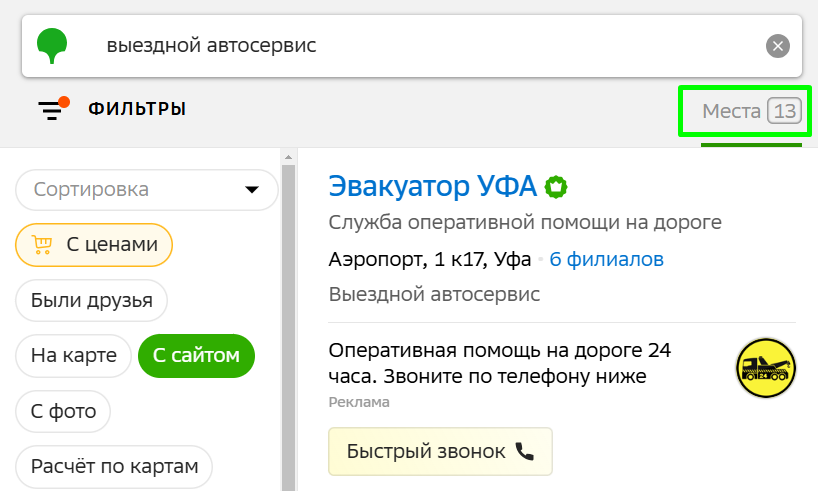Clear the search query with the X button
The width and height of the screenshot is (818, 491).
(777, 46)
